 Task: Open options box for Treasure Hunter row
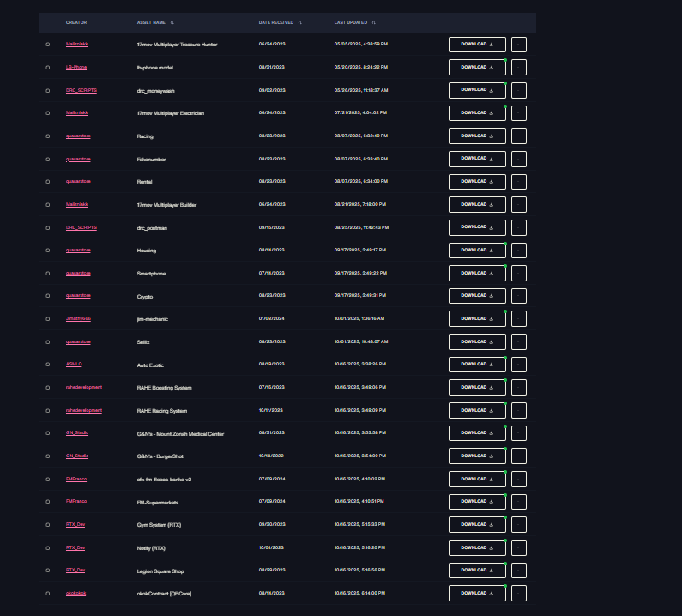click(519, 45)
